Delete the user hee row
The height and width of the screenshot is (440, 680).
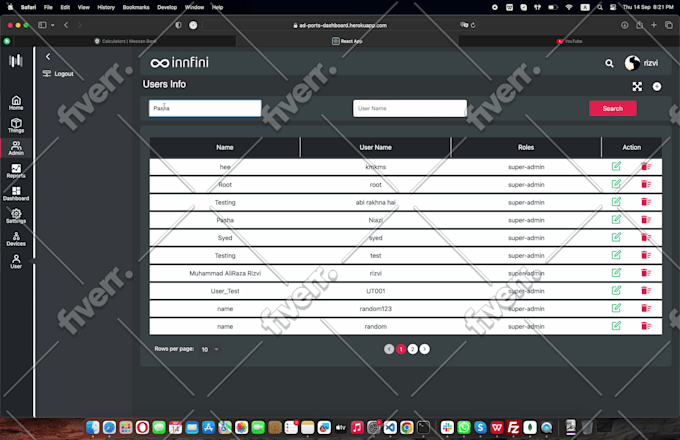click(x=646, y=166)
